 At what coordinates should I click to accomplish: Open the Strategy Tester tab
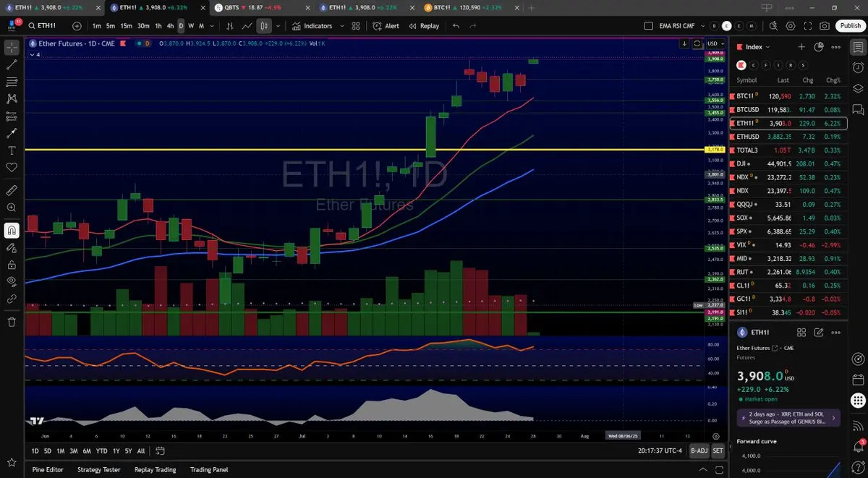99,469
